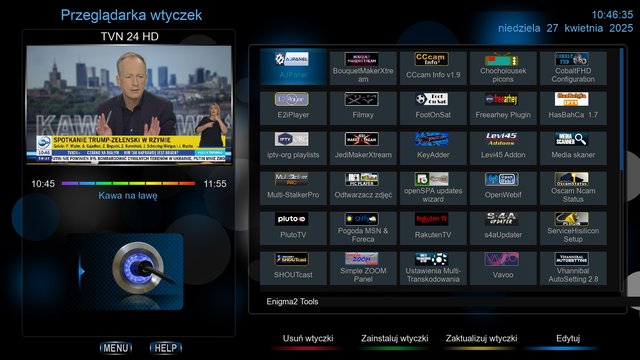640x360 pixels.
Task: Select Oscam Ncam Status plugin
Action: tap(573, 187)
